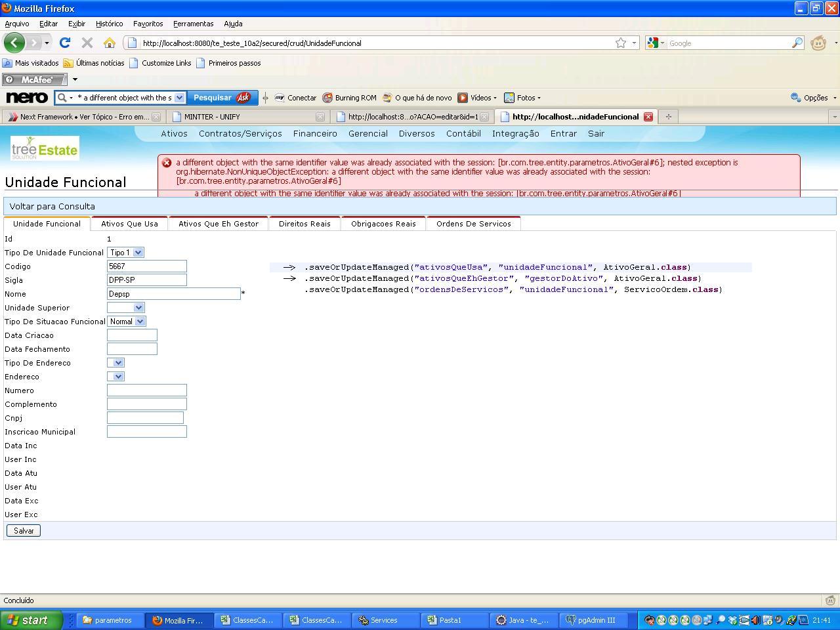
Task: Open Integração site menu
Action: [515, 133]
